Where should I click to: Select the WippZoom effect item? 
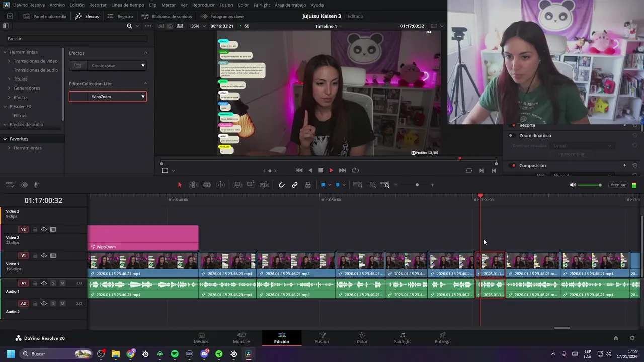[108, 96]
